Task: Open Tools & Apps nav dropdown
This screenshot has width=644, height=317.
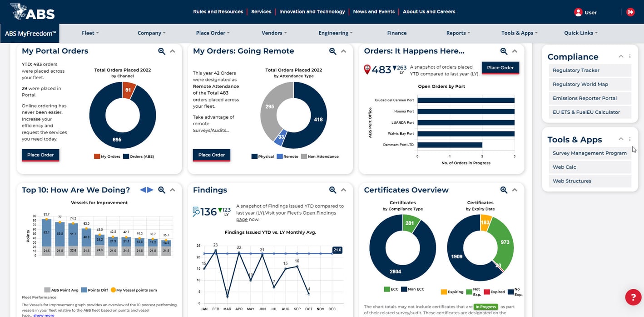Action: 519,33
